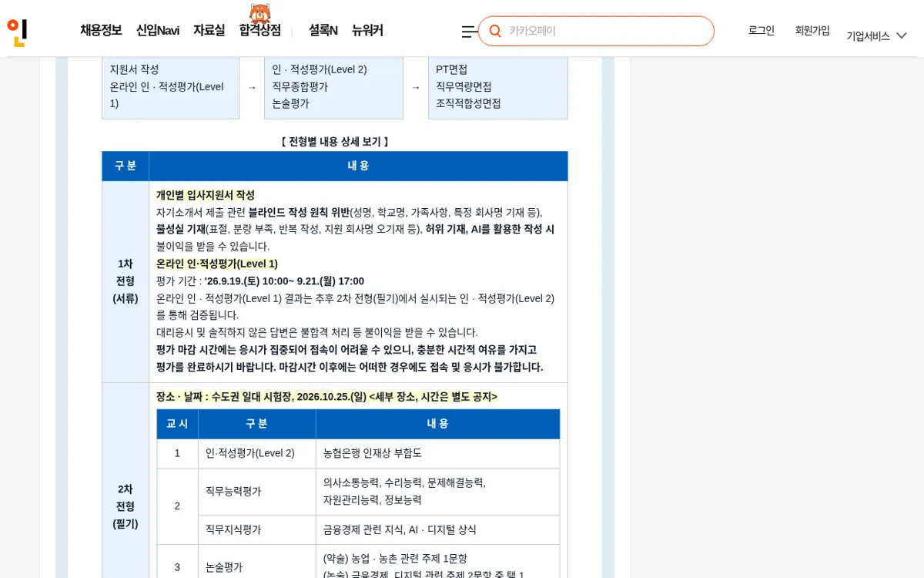Click the red panda mascot icon

(x=259, y=13)
